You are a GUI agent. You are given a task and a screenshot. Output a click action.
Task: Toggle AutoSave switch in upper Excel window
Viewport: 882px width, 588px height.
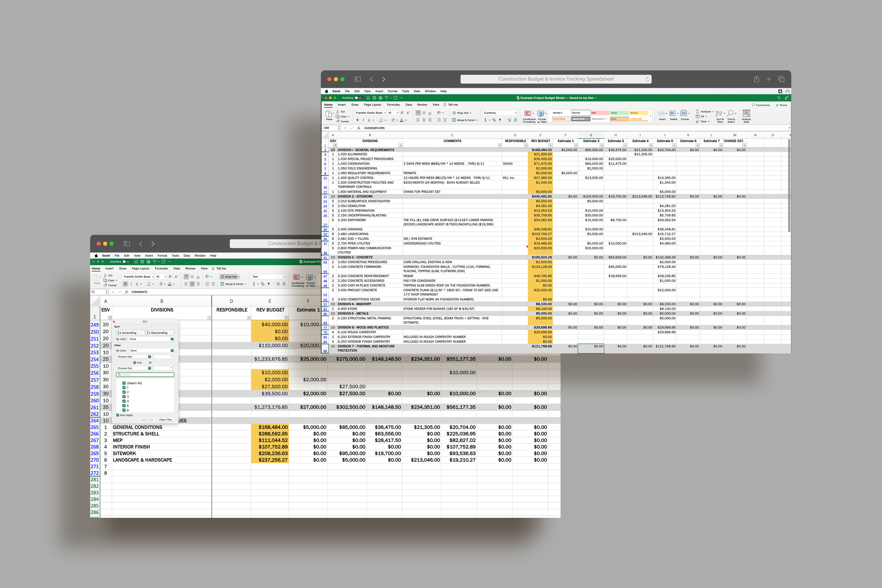[x=359, y=98]
